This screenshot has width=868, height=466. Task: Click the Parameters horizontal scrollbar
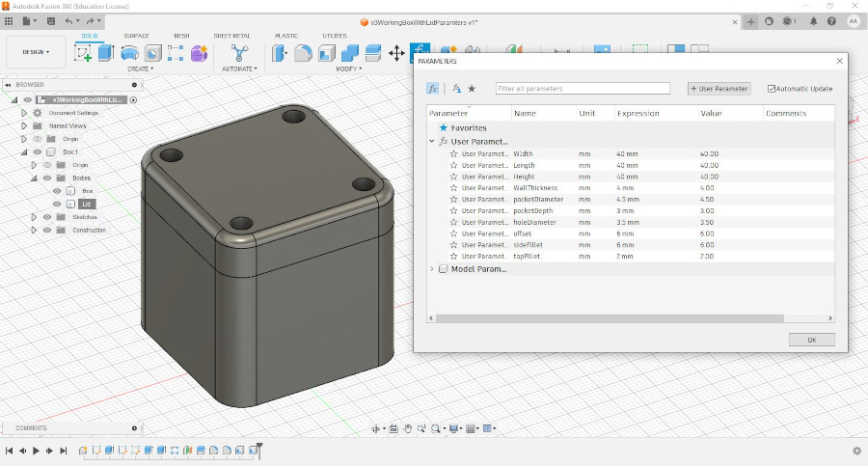pyautogui.click(x=610, y=318)
